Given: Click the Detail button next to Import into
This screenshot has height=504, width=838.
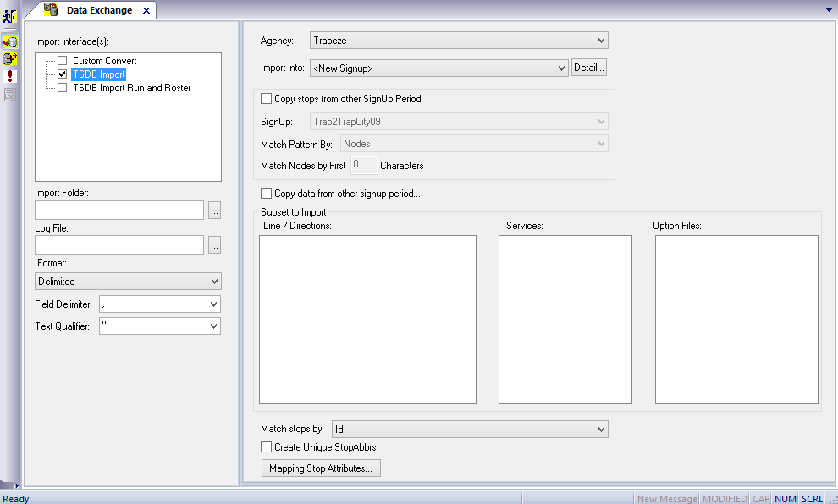Looking at the screenshot, I should click(588, 68).
